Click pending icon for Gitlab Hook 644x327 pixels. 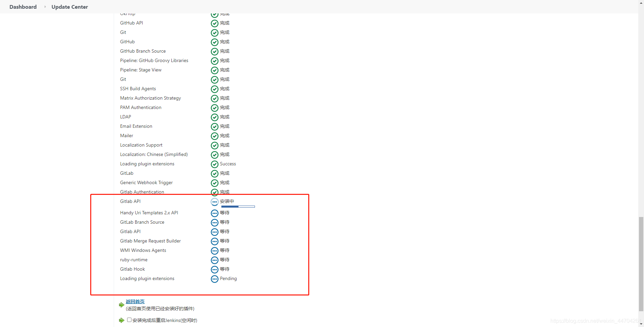tap(215, 270)
